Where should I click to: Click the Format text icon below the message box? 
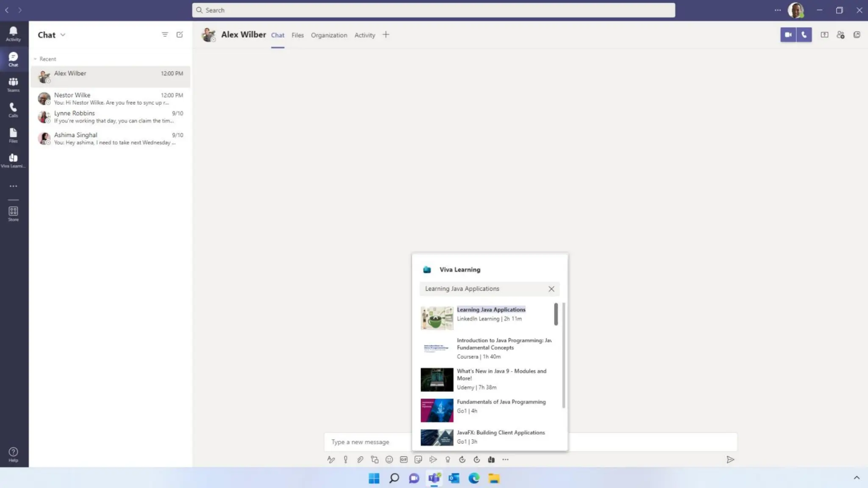[x=331, y=460]
